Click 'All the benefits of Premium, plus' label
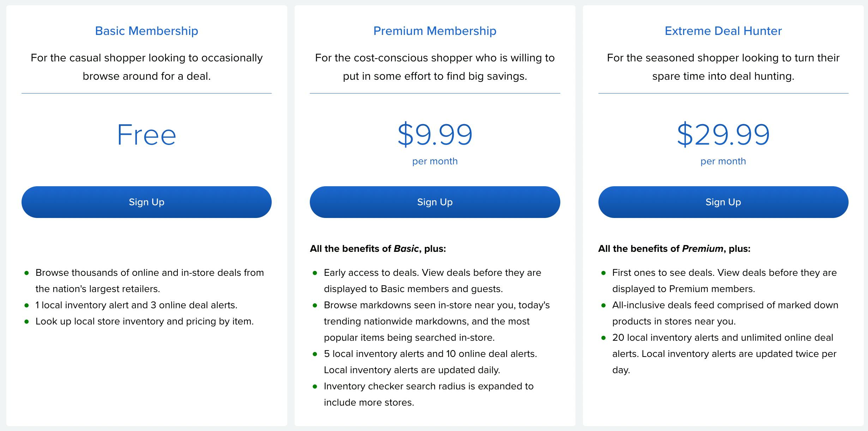Image resolution: width=868 pixels, height=431 pixels. (675, 248)
